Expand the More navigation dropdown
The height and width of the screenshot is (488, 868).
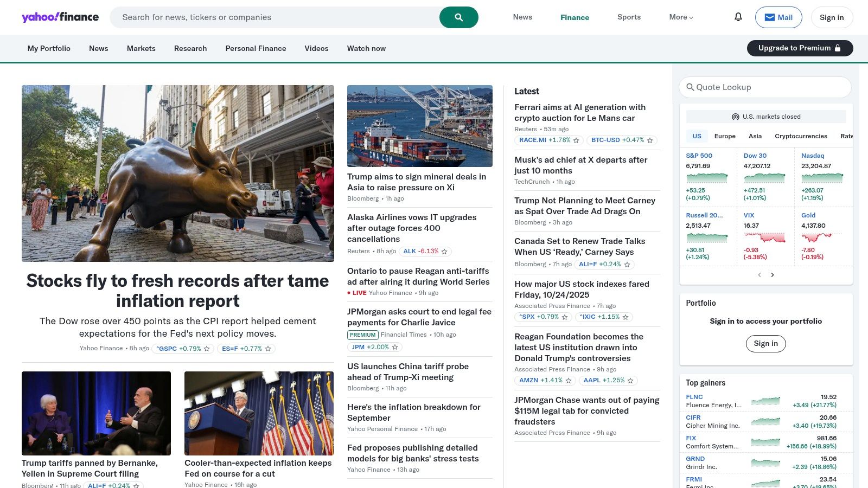681,17
